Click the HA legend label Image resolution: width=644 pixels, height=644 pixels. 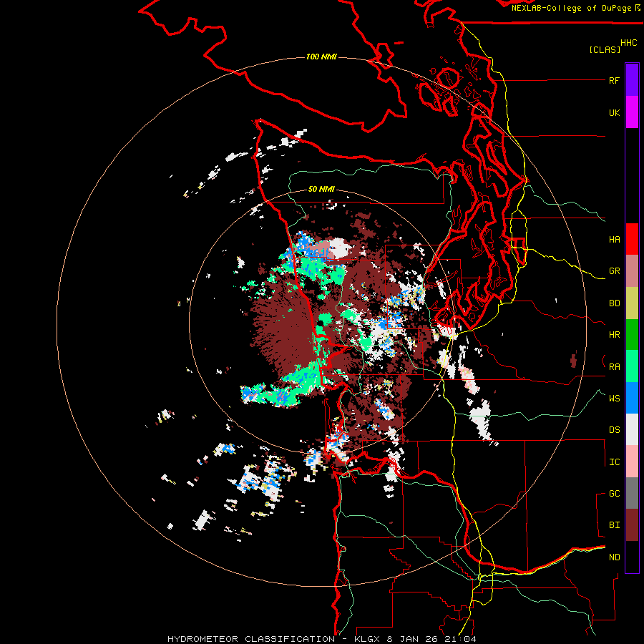coord(614,240)
